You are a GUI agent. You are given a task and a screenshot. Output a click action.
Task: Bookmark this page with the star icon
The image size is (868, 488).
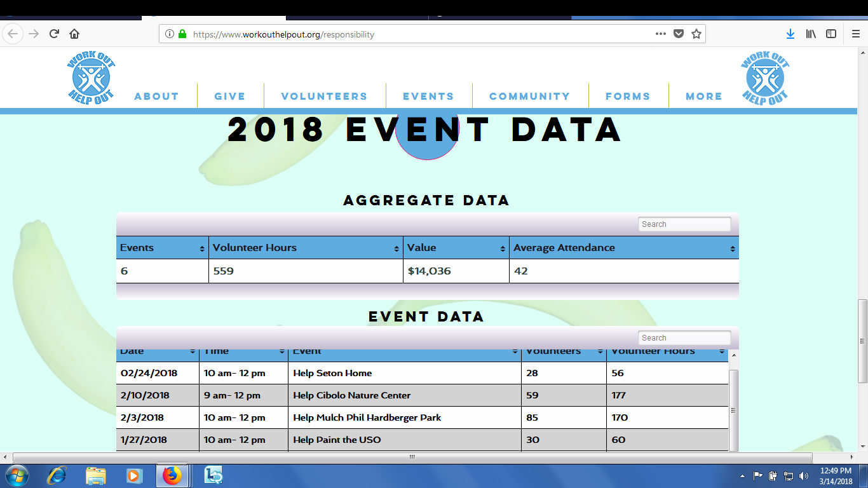click(x=696, y=34)
